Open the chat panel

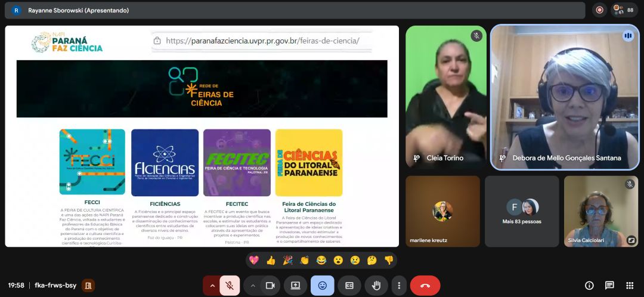(609, 286)
